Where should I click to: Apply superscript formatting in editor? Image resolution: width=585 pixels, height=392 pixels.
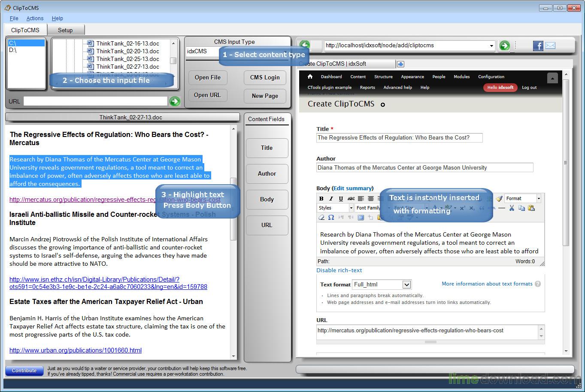coord(462,208)
